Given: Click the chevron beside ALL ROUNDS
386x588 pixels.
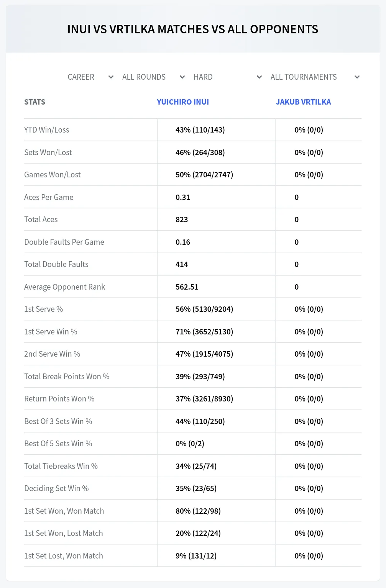Looking at the screenshot, I should (182, 77).
